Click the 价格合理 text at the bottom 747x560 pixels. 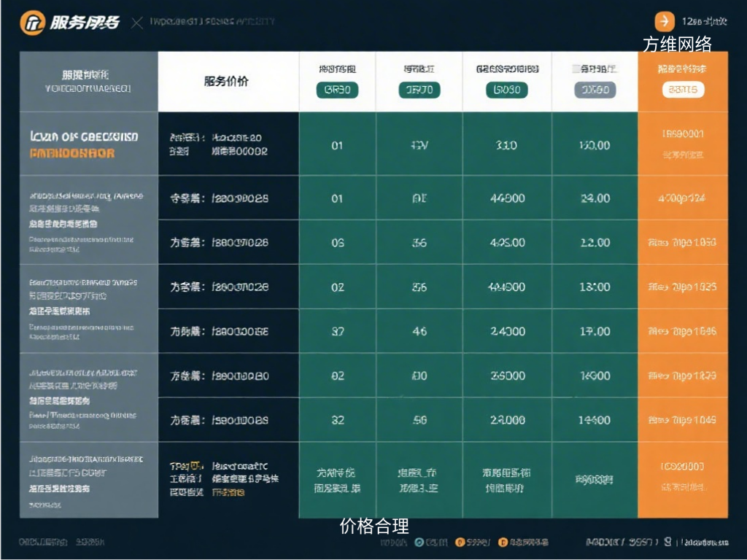[x=373, y=526]
